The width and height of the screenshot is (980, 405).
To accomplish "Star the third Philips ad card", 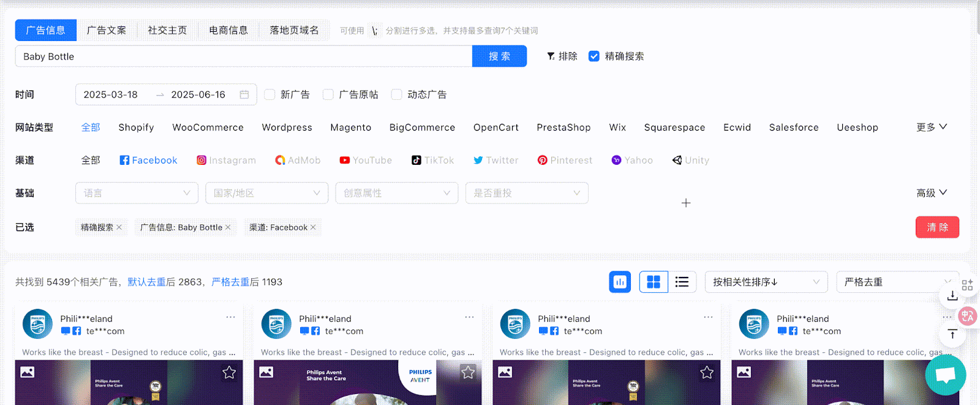I will pos(707,373).
